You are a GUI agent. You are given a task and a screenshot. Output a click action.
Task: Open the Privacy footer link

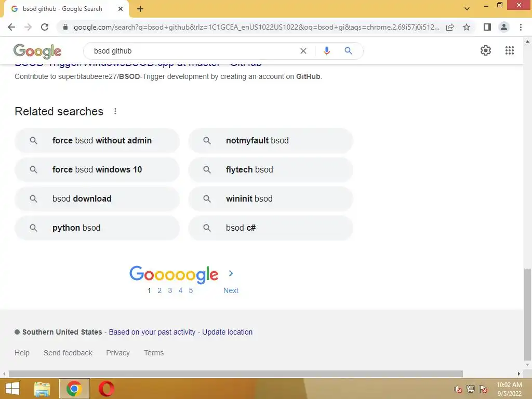click(118, 353)
